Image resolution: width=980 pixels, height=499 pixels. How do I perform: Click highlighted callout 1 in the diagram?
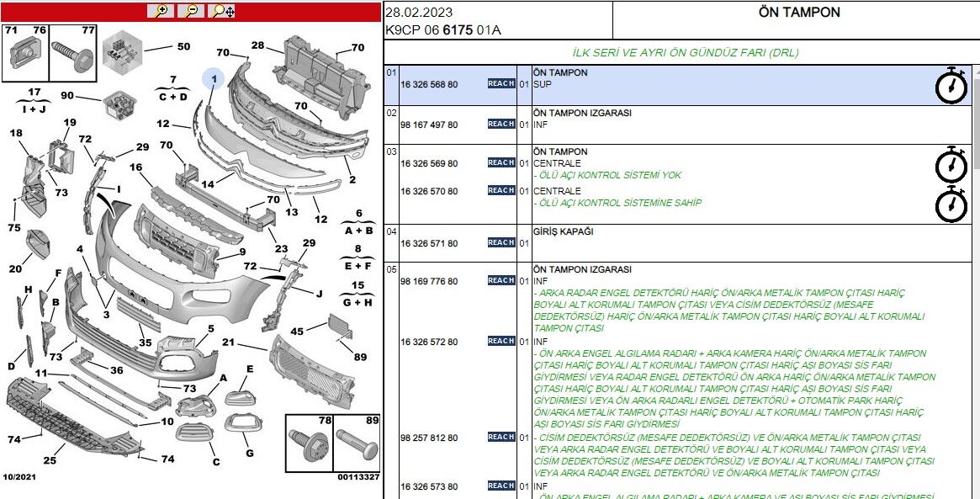214,79
